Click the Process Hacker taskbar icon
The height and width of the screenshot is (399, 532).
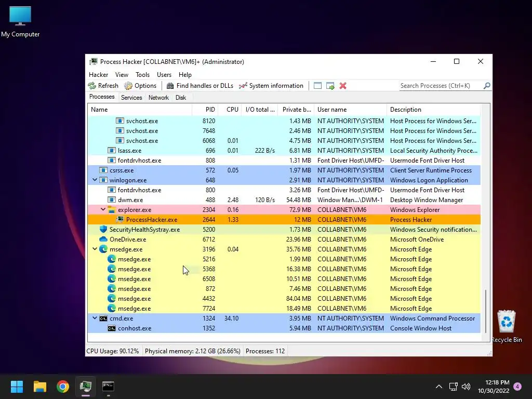pos(86,387)
